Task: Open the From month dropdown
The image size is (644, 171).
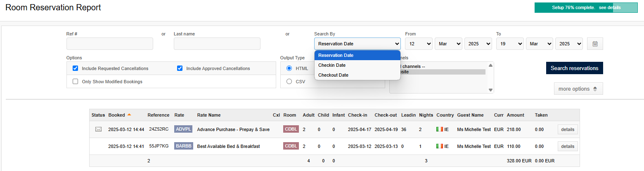Action: pos(448,44)
